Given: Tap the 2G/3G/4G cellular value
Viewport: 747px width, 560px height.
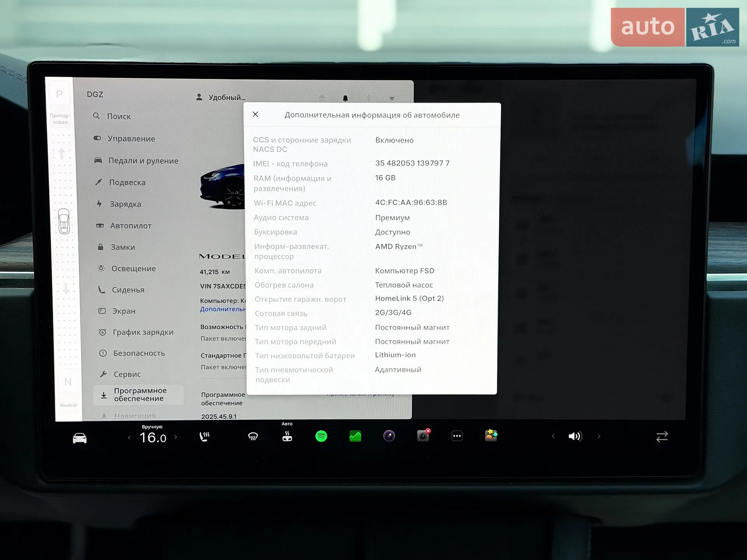Looking at the screenshot, I should click(393, 313).
